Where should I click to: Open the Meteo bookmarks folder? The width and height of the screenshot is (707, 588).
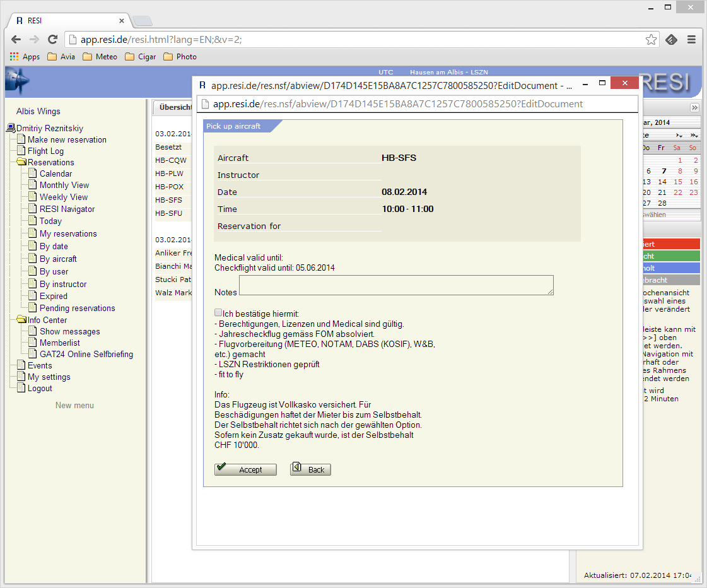pyautogui.click(x=100, y=57)
